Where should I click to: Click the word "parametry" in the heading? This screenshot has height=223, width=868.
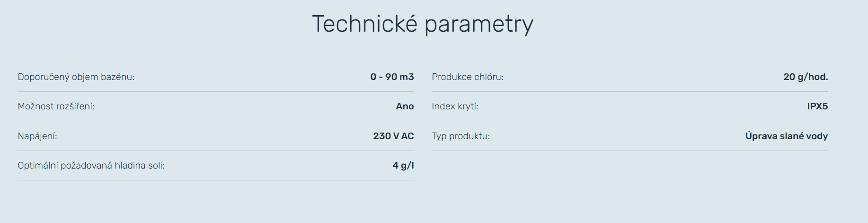pyautogui.click(x=478, y=25)
